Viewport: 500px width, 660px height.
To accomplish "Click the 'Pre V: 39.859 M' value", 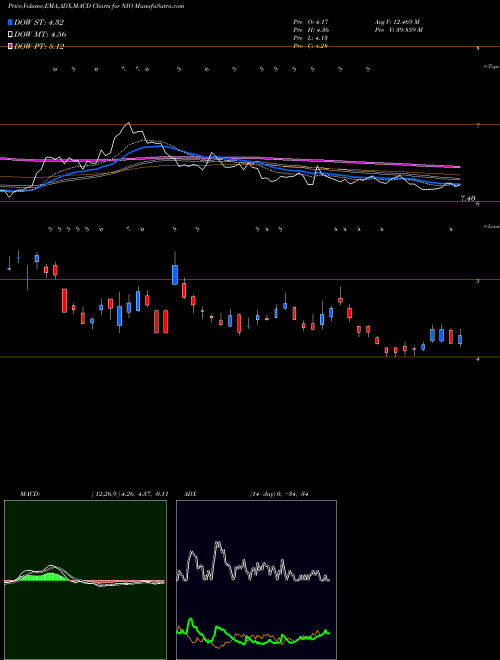I will pyautogui.click(x=399, y=30).
